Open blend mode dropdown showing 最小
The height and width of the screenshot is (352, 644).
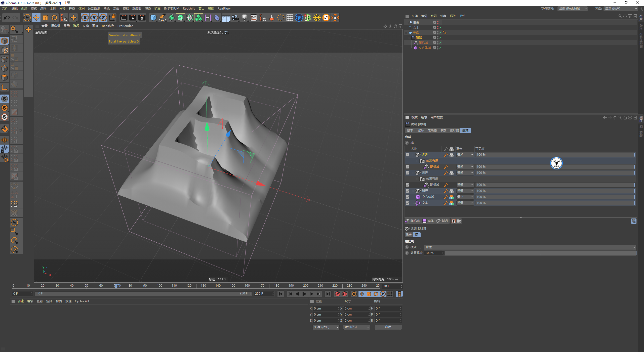[465, 197]
